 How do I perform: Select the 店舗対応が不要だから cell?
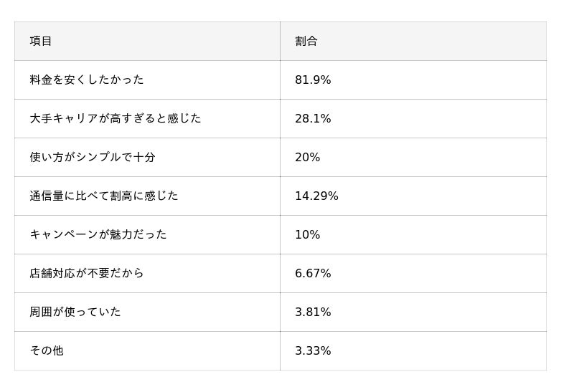(87, 274)
